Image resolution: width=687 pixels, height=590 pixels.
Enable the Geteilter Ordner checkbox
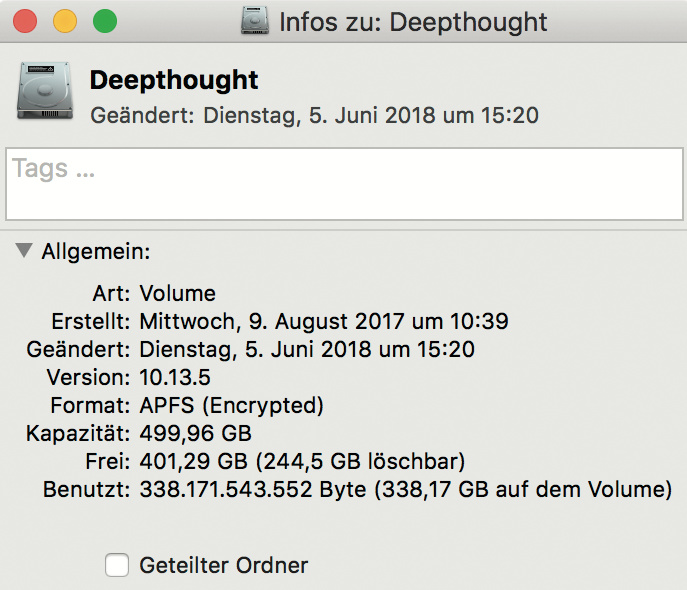click(x=118, y=565)
